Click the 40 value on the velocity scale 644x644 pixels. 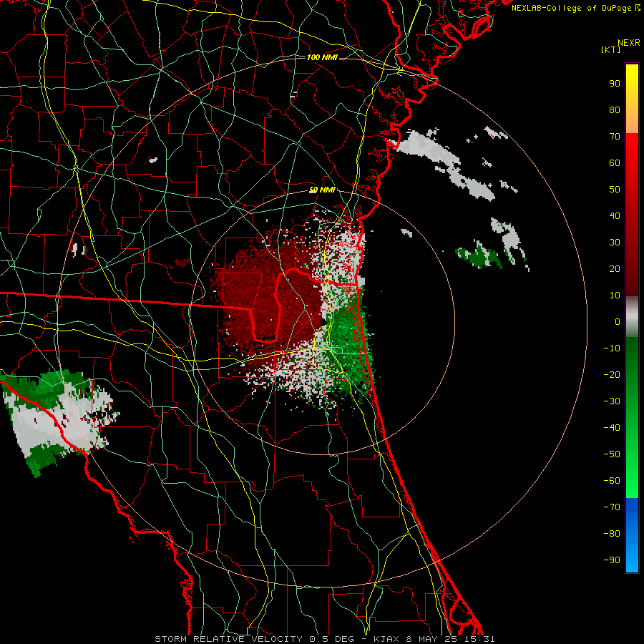click(x=615, y=216)
